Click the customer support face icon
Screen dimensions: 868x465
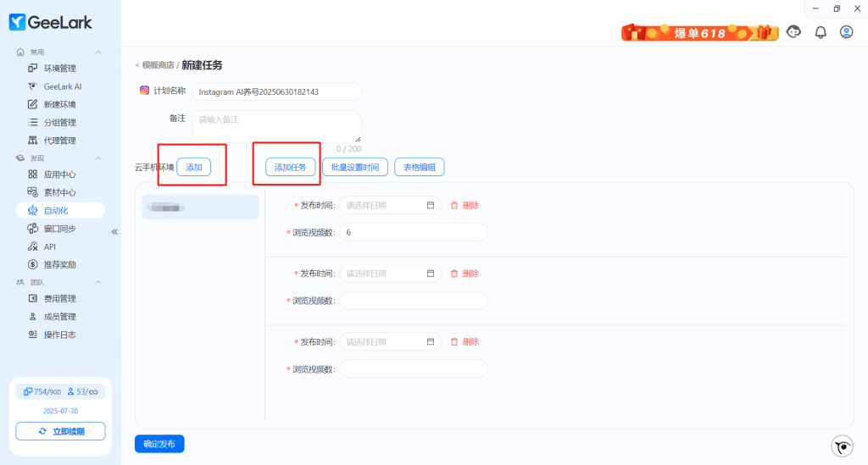click(794, 32)
